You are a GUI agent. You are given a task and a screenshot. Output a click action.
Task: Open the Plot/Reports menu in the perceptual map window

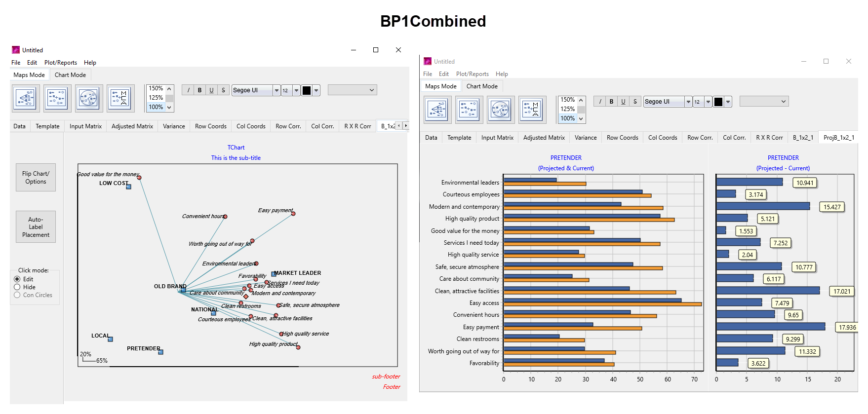click(60, 63)
